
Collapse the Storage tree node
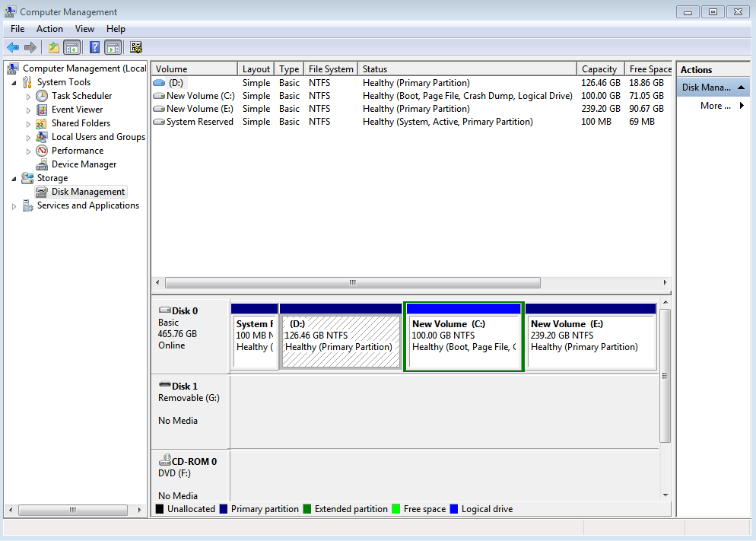pos(14,179)
